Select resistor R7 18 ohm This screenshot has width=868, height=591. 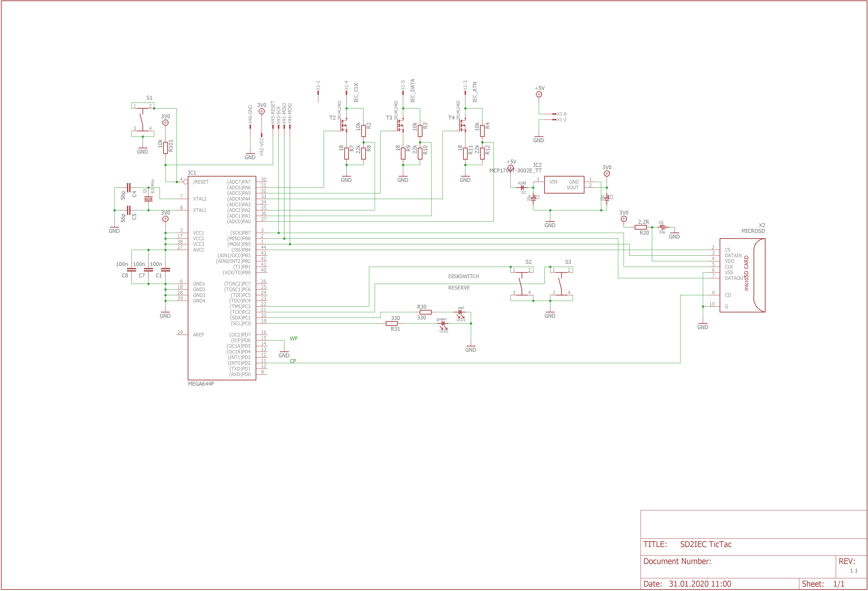(347, 153)
